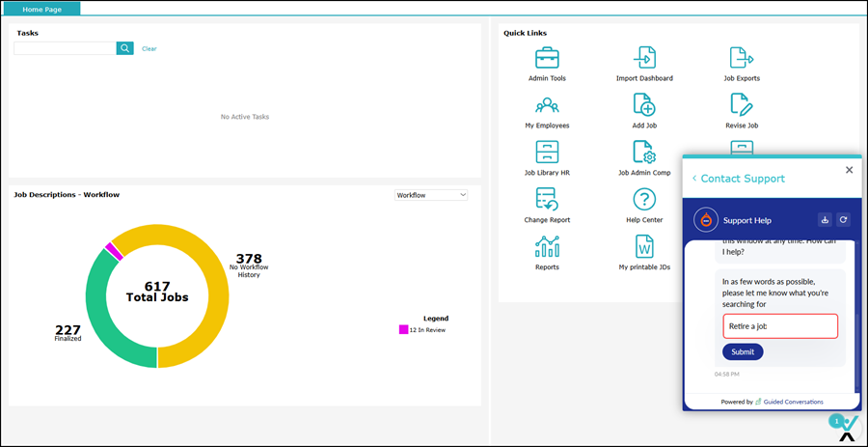Click the magenta In Review legend swatch

[404, 330]
